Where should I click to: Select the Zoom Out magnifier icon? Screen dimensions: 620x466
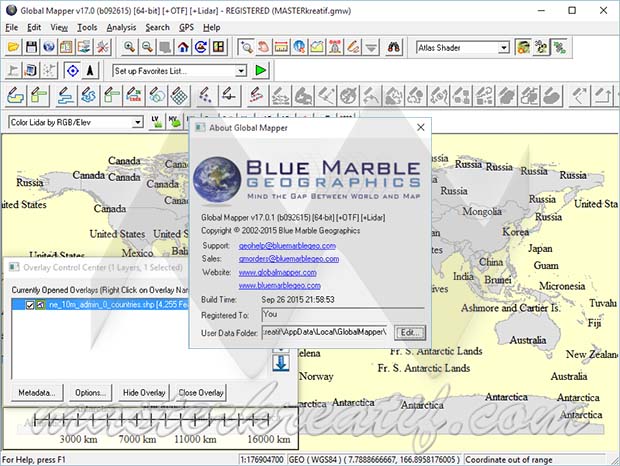[147, 47]
